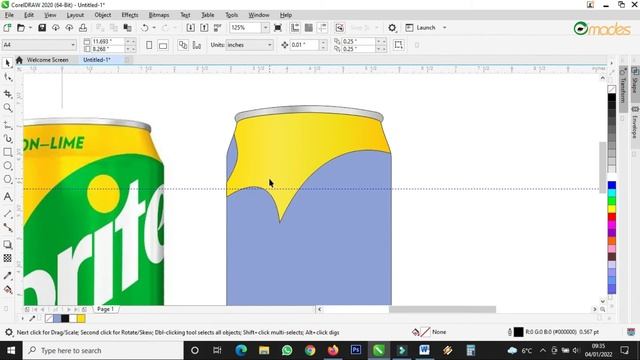Toggle show rulers button
The height and width of the screenshot is (360, 640).
295,28
